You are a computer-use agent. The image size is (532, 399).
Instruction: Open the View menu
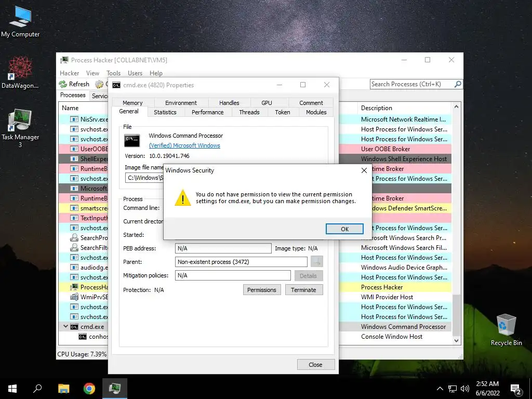pyautogui.click(x=92, y=73)
